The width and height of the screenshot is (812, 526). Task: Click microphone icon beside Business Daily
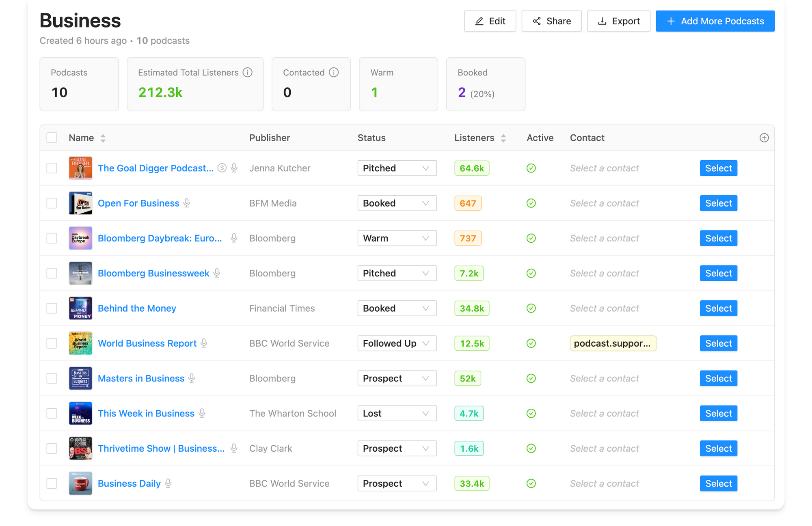click(168, 483)
